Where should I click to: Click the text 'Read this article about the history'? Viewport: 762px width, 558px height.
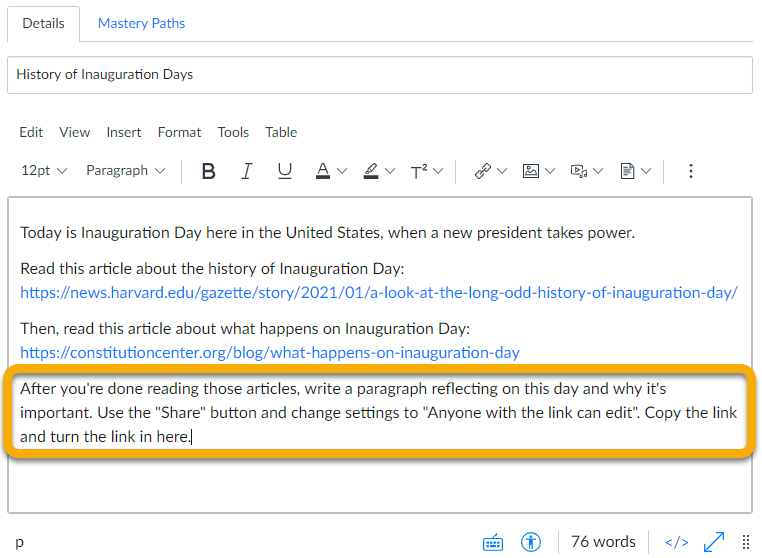[x=212, y=268]
